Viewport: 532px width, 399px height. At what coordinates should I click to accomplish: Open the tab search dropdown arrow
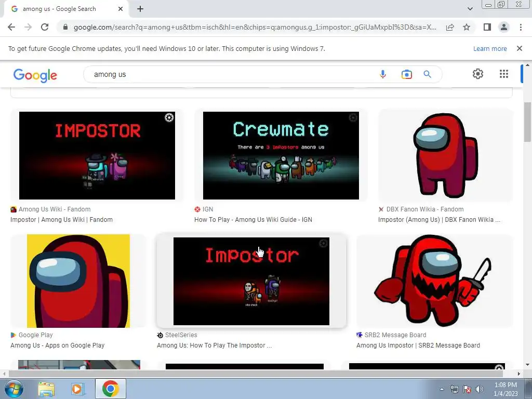pos(470,9)
